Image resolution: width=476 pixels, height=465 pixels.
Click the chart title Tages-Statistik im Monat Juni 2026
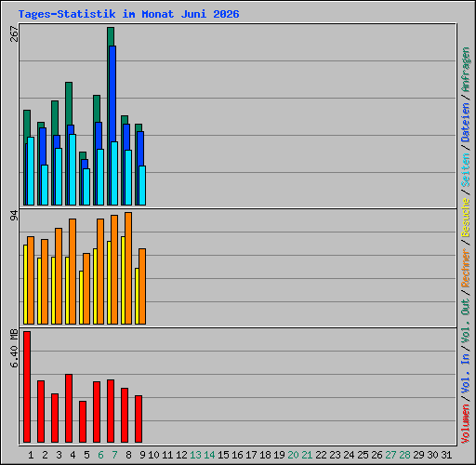coord(128,14)
